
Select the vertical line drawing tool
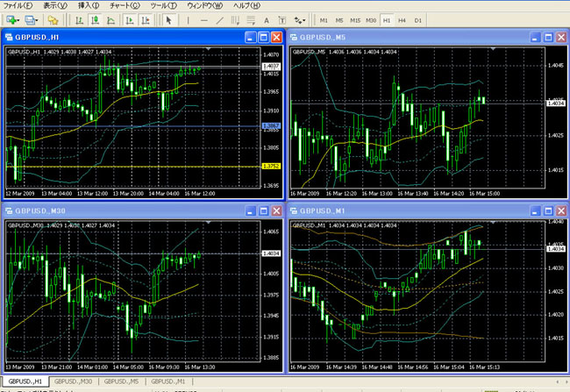(189, 19)
